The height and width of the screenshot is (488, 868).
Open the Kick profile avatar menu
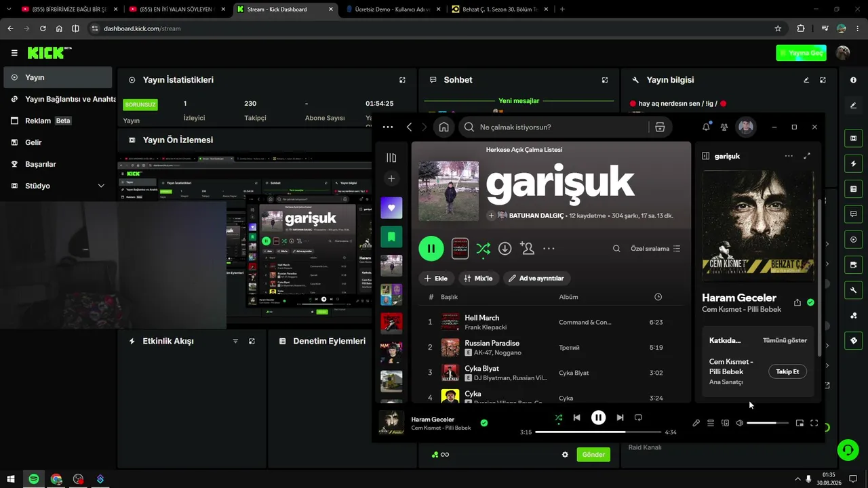[x=843, y=53]
